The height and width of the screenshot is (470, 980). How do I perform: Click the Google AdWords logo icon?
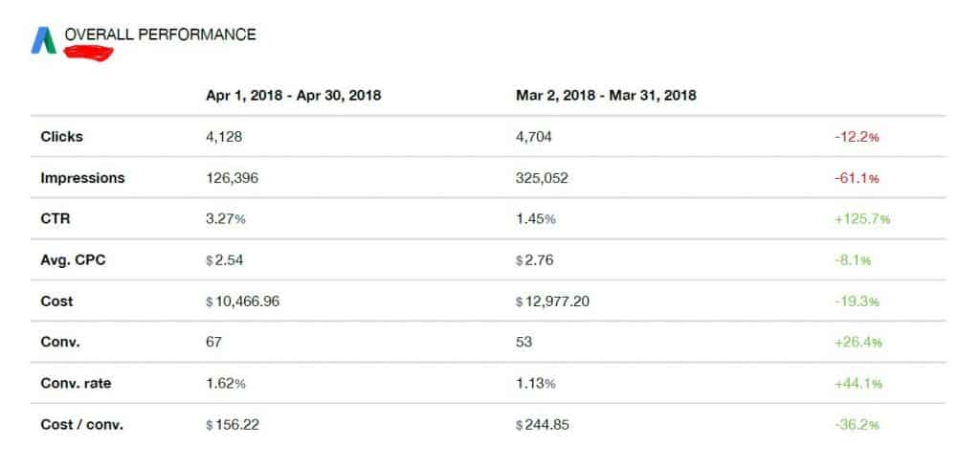pyautogui.click(x=44, y=40)
